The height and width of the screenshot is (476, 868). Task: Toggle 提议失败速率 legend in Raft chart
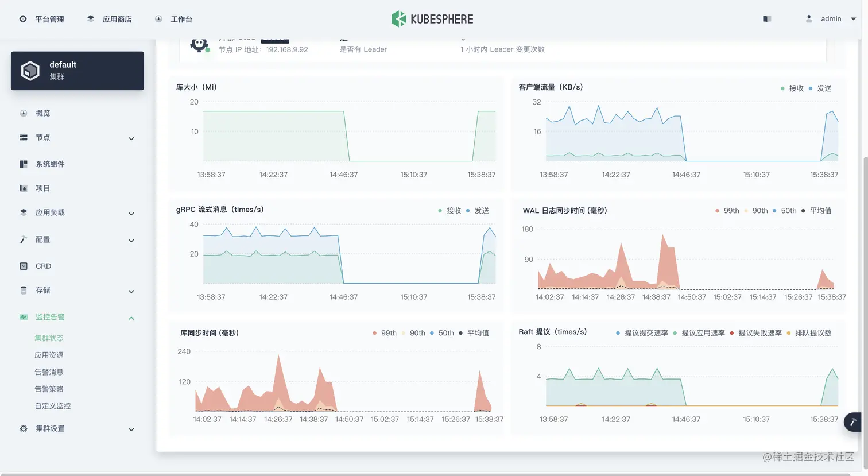[x=755, y=333]
